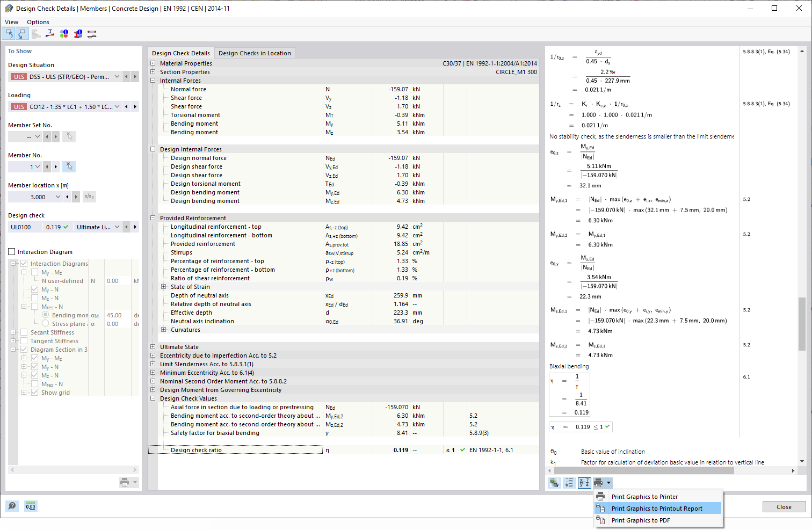Toggle the Secant Stiffness checkbox

click(24, 332)
